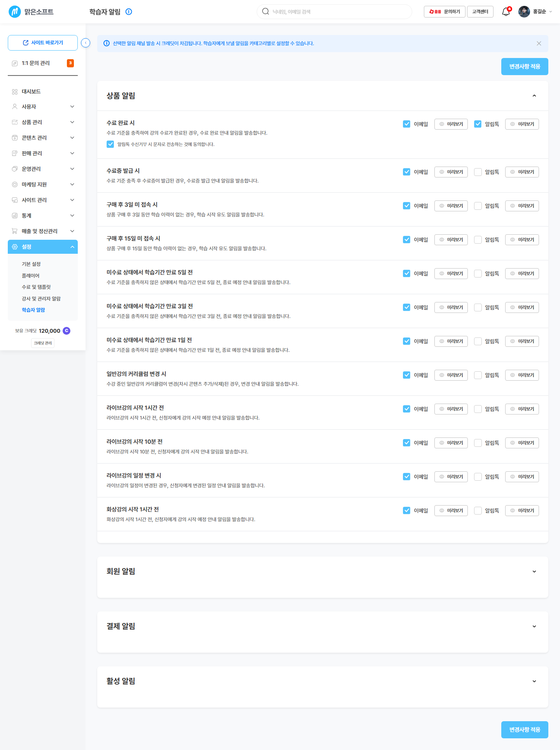Viewport: 560px width, 750px height.
Task: Click the top 변경사항 적용 button
Action: (525, 67)
